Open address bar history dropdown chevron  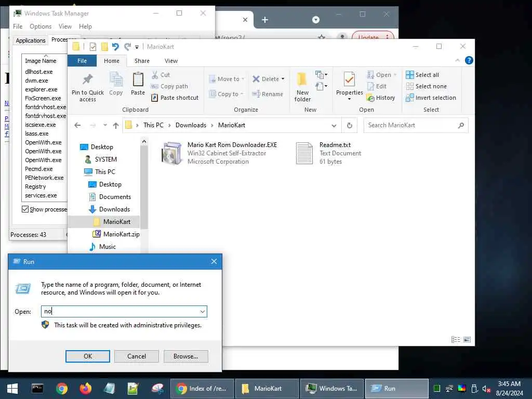(334, 126)
